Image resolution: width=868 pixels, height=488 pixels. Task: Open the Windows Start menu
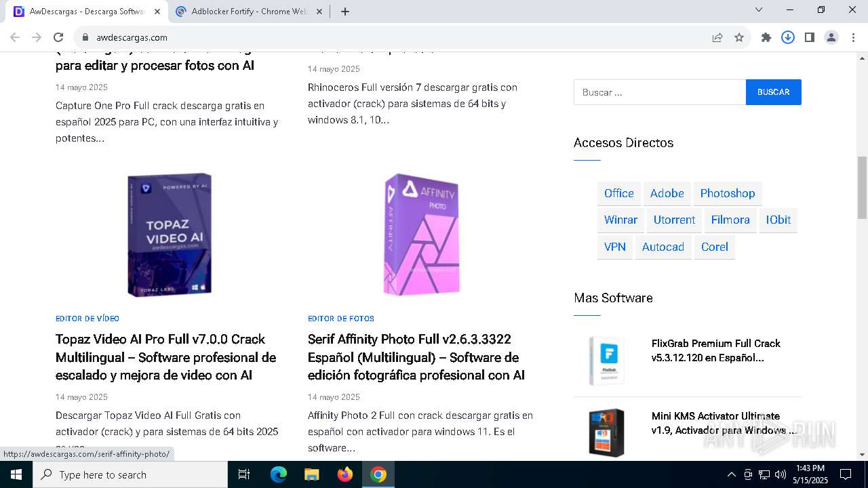point(16,474)
